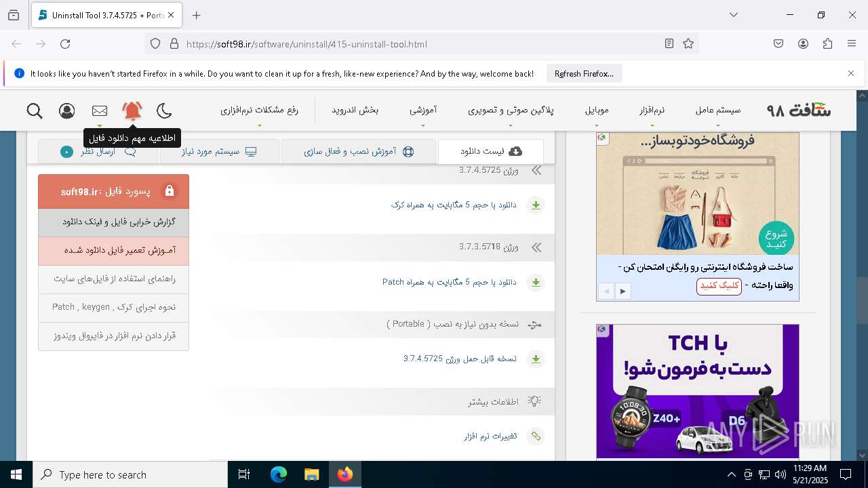Screen dimensions: 868x488
Task: Open the TCH car promotion ad banner
Action: 698,391
